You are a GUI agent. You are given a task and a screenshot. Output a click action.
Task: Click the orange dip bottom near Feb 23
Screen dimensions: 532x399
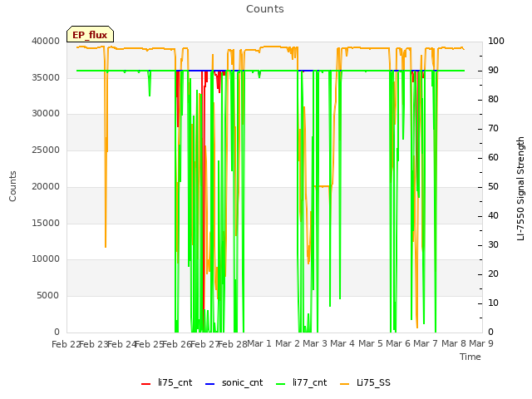(106, 246)
